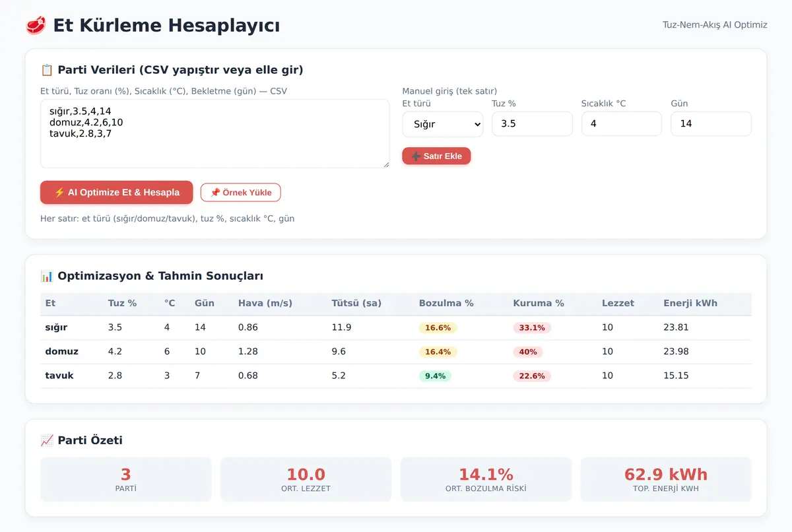Click the meat emoji logo icon
Screen dimensions: 792x532
[x=36, y=26]
